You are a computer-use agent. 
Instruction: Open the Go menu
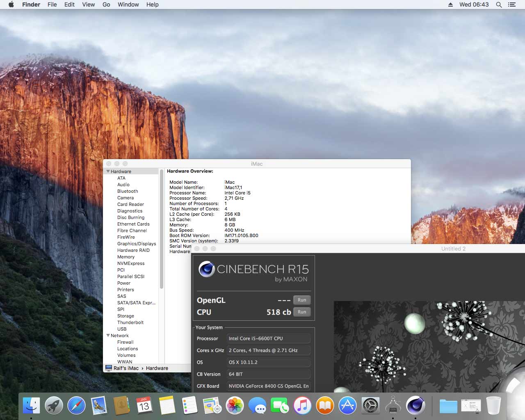pyautogui.click(x=106, y=5)
